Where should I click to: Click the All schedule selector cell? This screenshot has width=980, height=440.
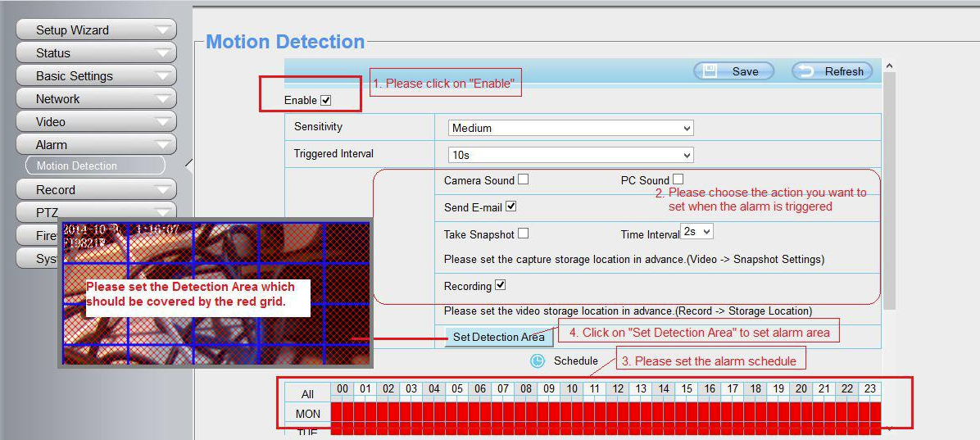307,394
